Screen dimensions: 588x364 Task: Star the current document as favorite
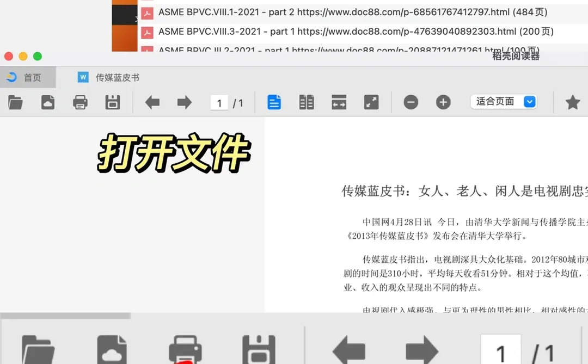click(x=573, y=102)
